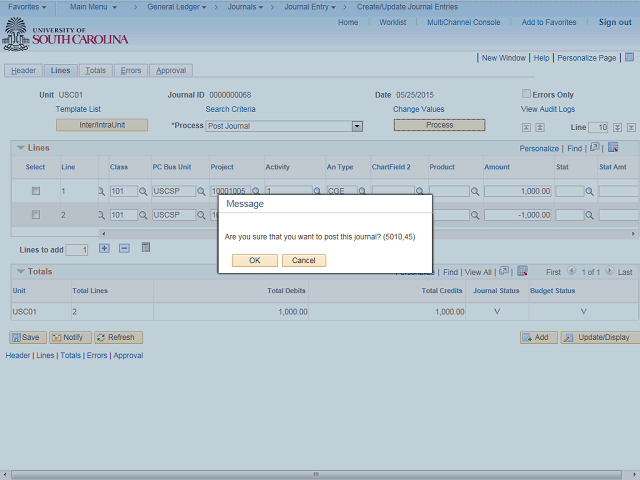The width and height of the screenshot is (640, 480).
Task: Look up Stat for line 1
Action: [589, 191]
